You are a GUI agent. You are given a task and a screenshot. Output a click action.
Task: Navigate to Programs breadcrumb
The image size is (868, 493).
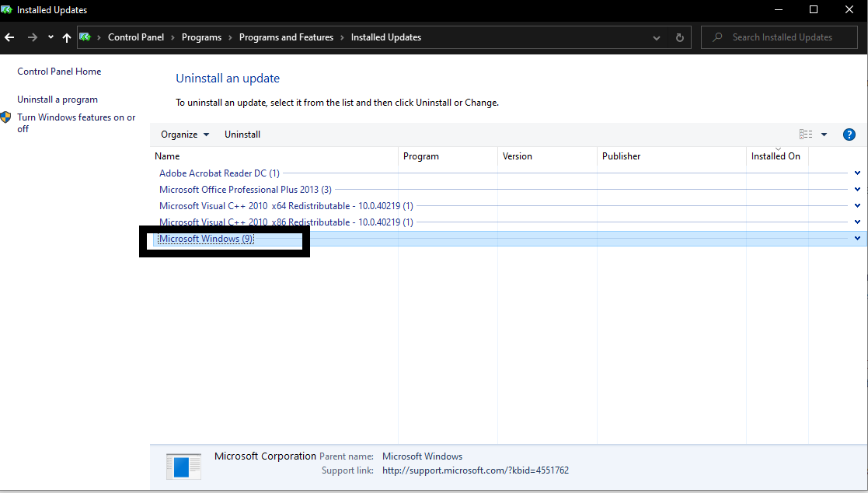(201, 37)
